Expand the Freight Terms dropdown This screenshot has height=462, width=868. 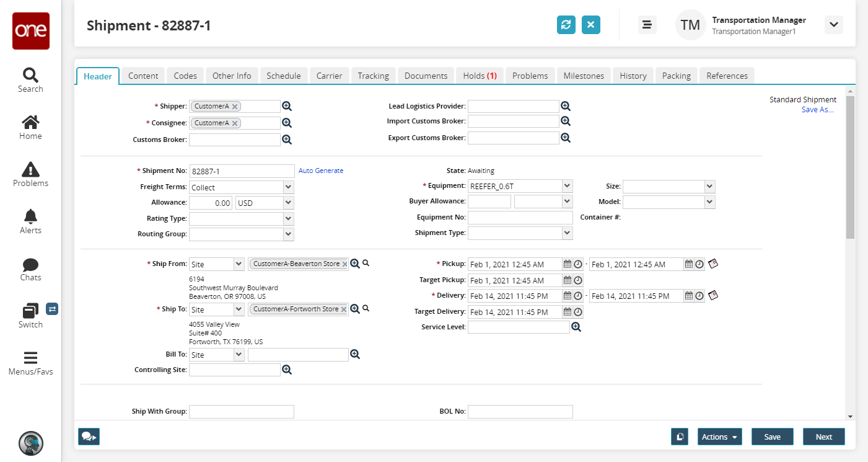(x=288, y=187)
